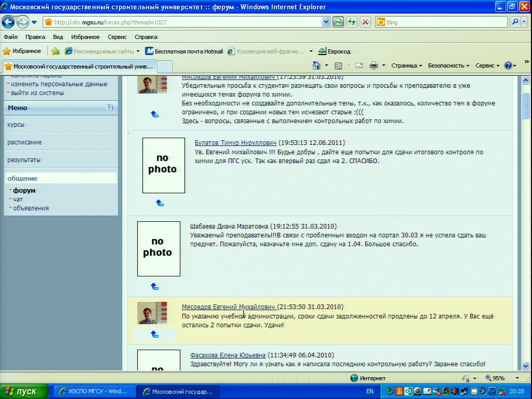
Task: Stop loading with the red X icon
Action: (x=365, y=22)
